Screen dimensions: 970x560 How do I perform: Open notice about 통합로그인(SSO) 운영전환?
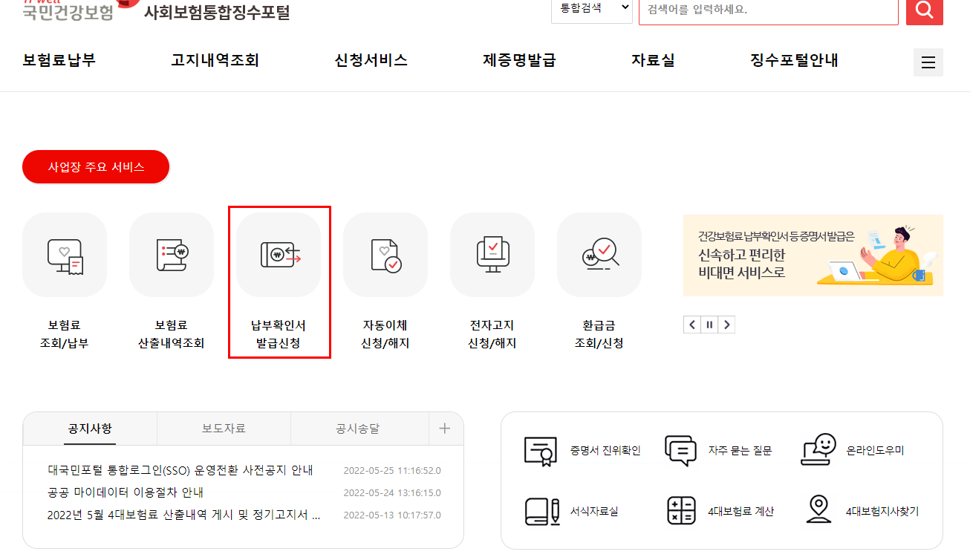click(x=180, y=470)
